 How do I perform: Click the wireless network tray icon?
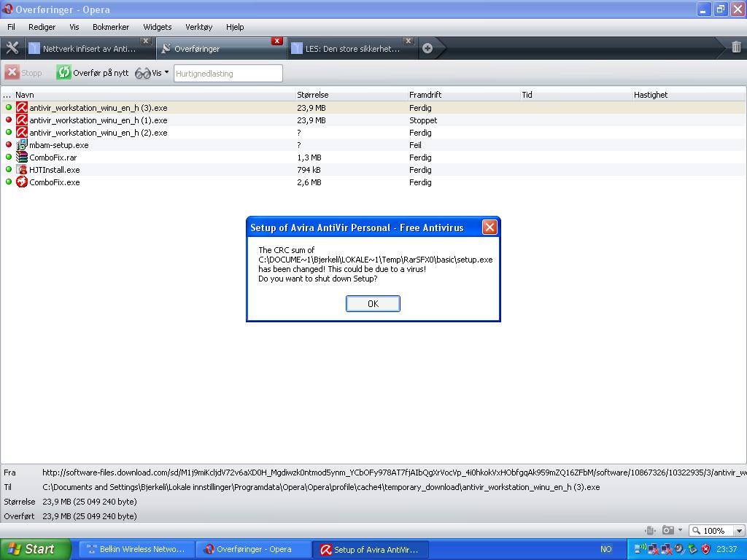640,549
